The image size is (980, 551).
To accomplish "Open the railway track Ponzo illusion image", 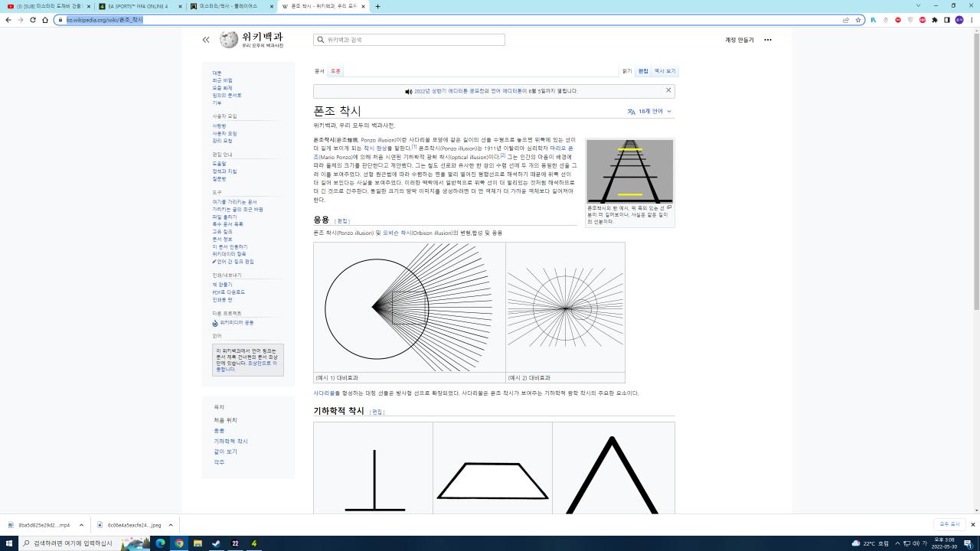I will tap(629, 171).
